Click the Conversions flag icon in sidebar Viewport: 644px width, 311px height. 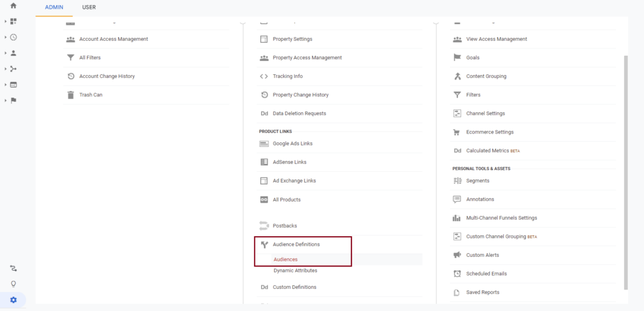pos(13,100)
